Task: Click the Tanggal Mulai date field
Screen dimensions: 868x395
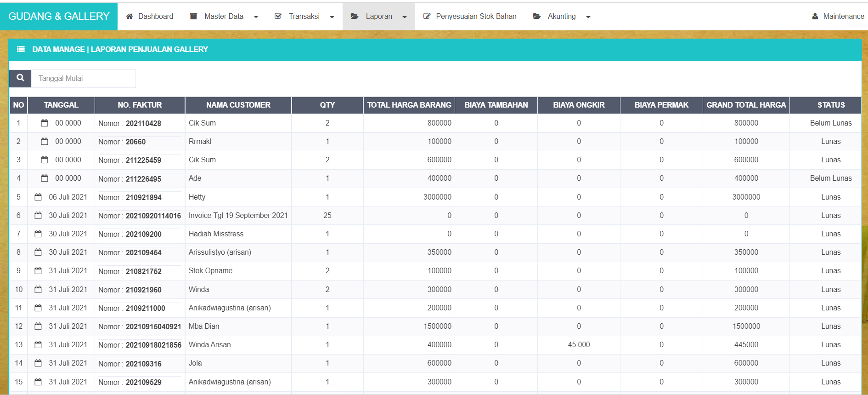Action: (x=84, y=79)
